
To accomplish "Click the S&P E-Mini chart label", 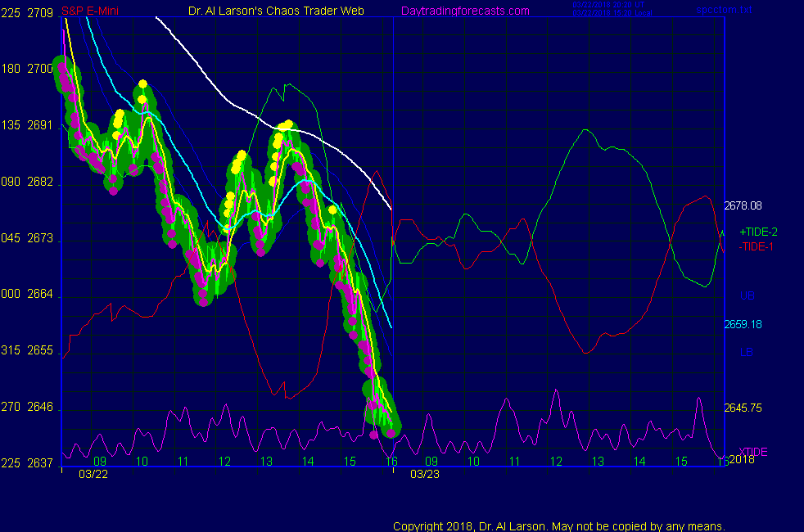I will pos(90,11).
